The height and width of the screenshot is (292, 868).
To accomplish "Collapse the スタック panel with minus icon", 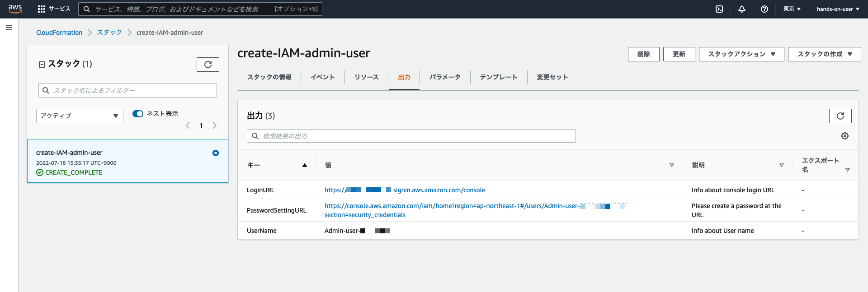I will [x=42, y=65].
